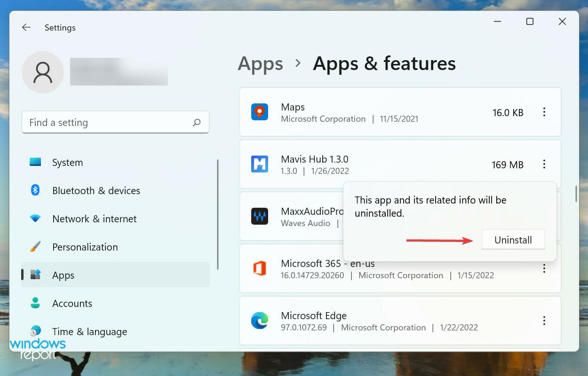Click the Waves Audio publisher text
The width and height of the screenshot is (588, 376).
pos(305,223)
